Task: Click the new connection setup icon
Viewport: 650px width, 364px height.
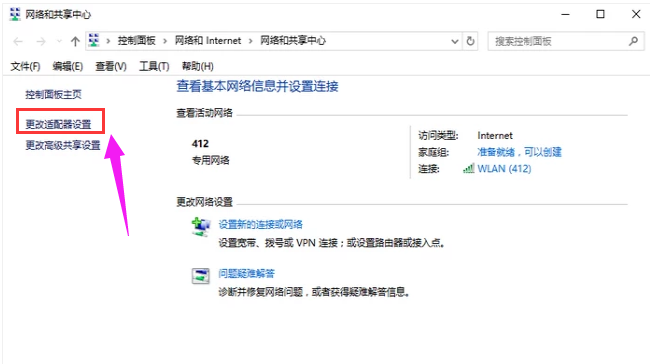Action: click(201, 227)
